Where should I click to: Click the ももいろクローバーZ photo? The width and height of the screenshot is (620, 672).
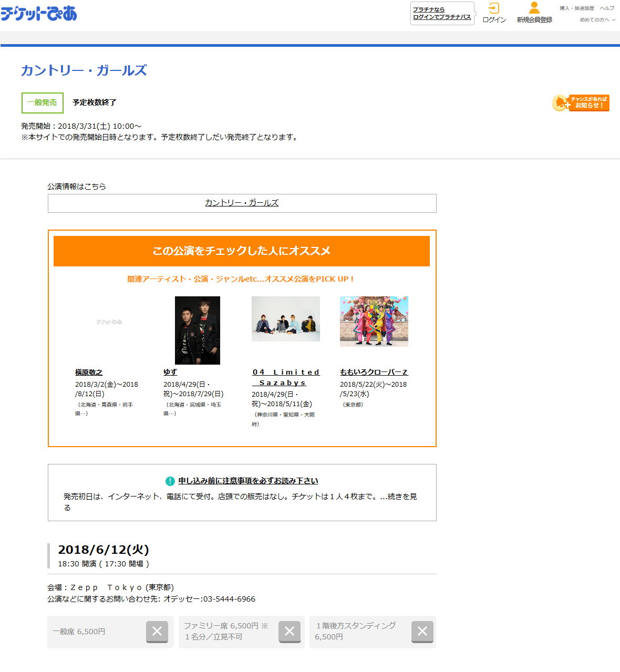coord(374,322)
